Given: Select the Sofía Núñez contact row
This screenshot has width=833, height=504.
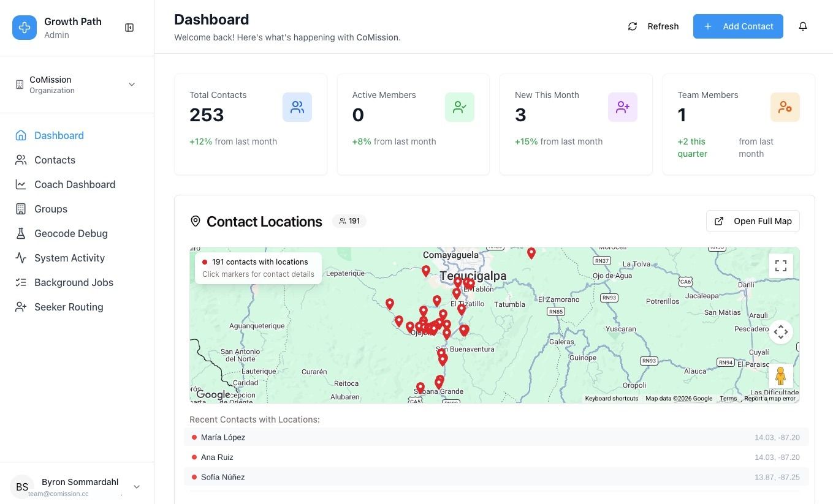Looking at the screenshot, I should pos(496,477).
